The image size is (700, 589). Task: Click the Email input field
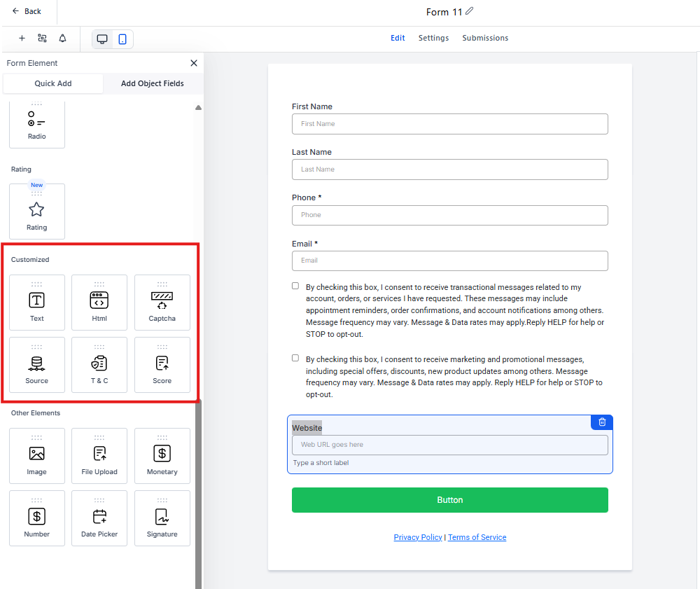click(449, 261)
